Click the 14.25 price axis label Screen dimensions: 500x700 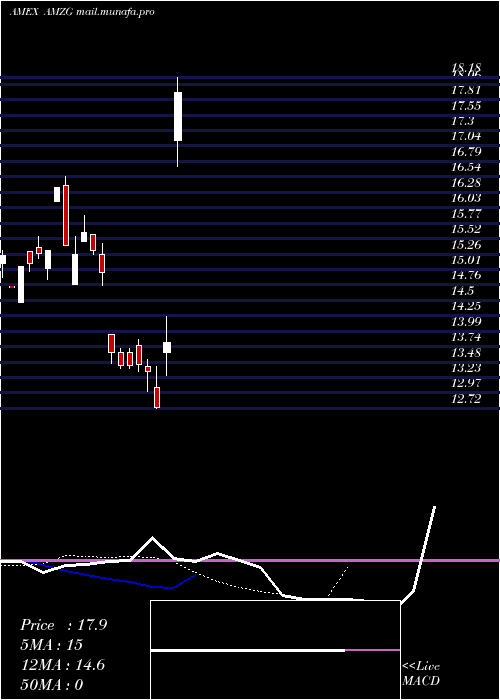point(466,306)
